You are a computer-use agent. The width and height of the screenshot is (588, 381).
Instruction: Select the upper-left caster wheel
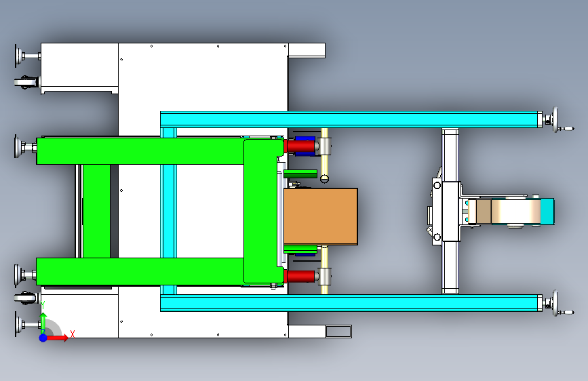(26, 82)
